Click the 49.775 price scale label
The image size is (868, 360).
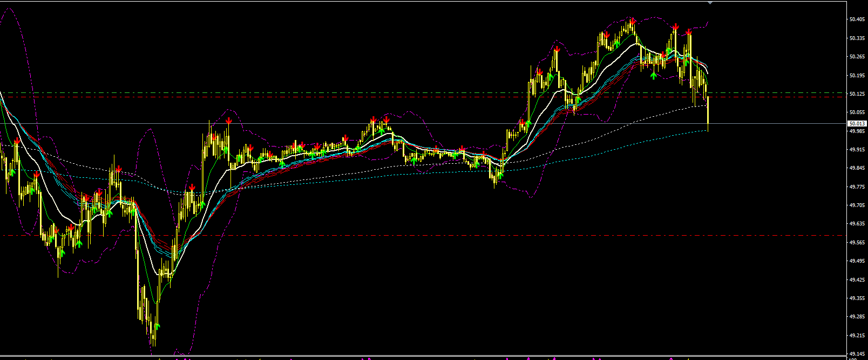tap(856, 187)
